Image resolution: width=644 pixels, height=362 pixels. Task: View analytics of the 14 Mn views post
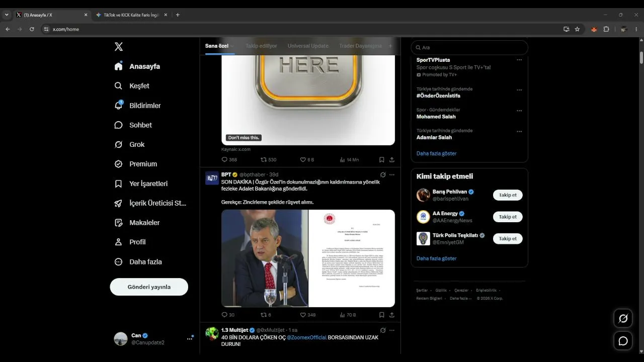(349, 160)
